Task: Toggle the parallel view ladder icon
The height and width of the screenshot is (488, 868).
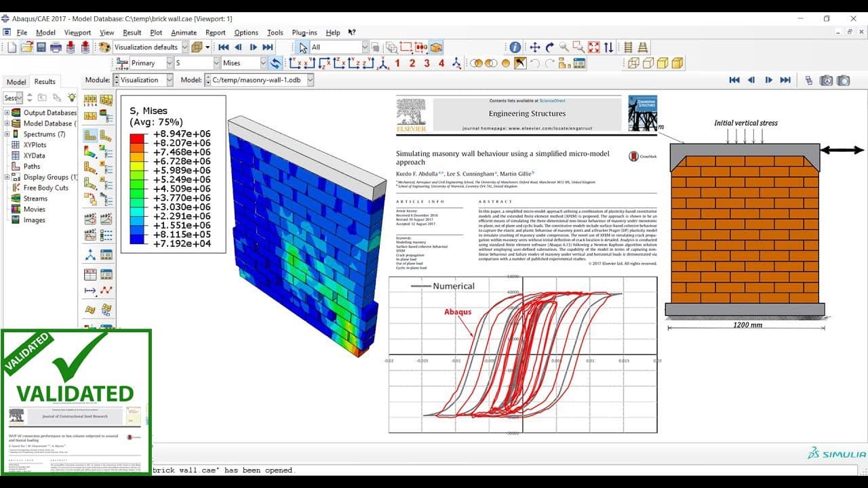Action: point(628,47)
